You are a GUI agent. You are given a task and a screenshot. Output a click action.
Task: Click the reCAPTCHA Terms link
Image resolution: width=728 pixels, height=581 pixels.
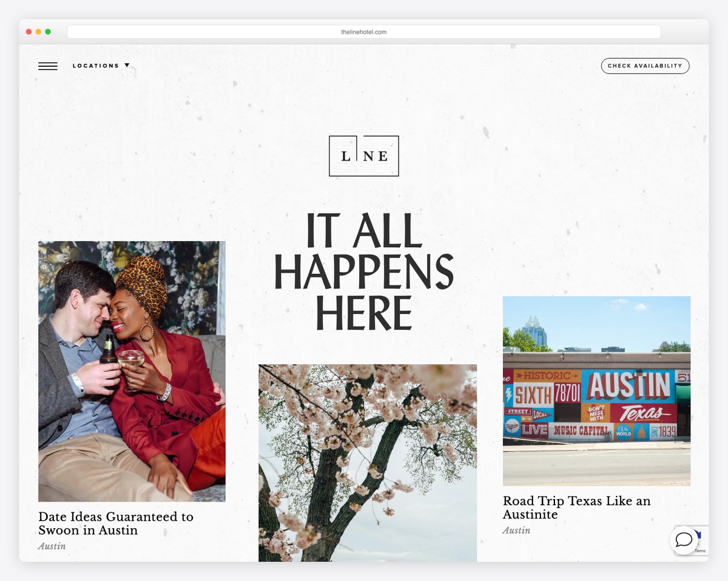[x=700, y=551]
